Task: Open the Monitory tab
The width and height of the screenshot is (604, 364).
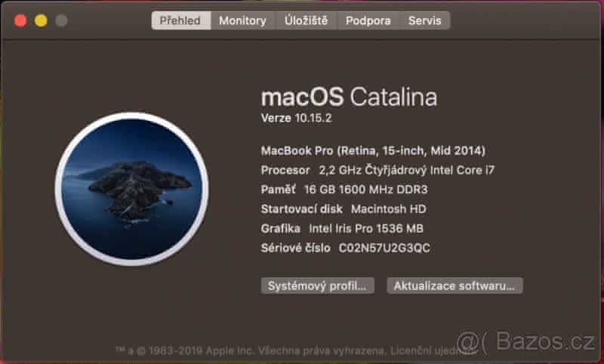Action: coord(242,20)
